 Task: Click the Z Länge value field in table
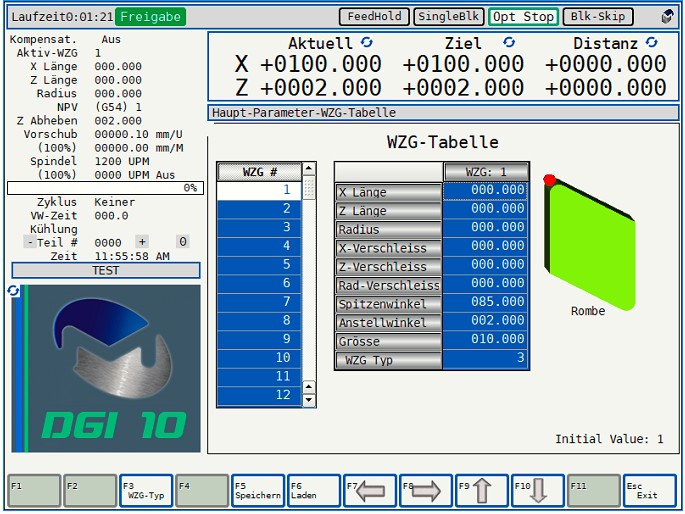click(485, 209)
